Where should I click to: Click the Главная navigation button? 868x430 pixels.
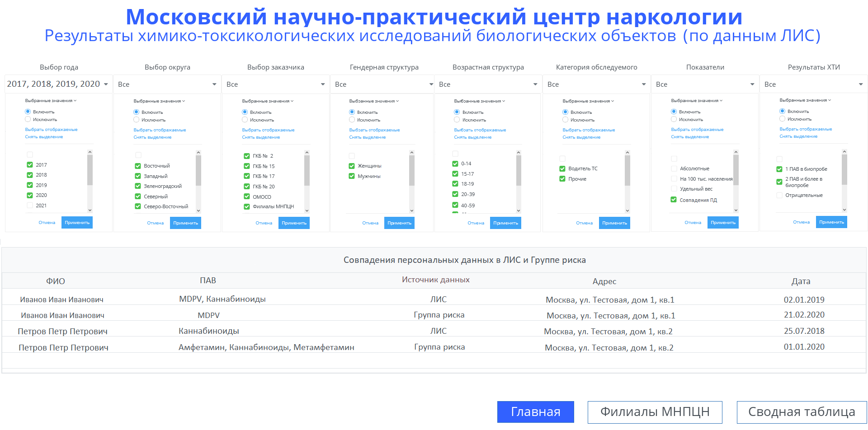pos(535,412)
